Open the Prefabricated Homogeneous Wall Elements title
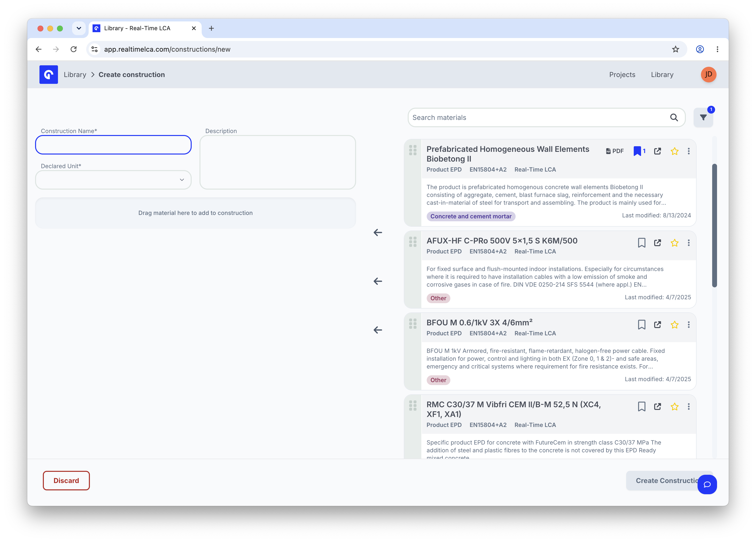The width and height of the screenshot is (756, 542). [508, 154]
